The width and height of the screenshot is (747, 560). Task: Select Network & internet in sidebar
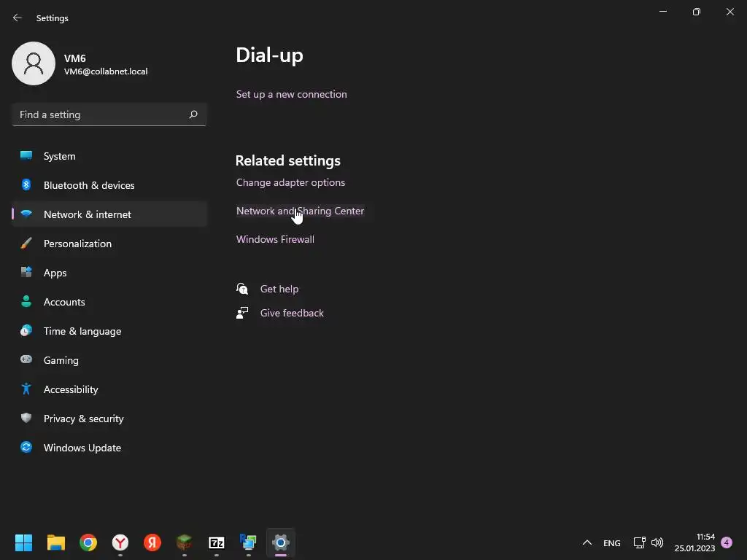click(109, 214)
